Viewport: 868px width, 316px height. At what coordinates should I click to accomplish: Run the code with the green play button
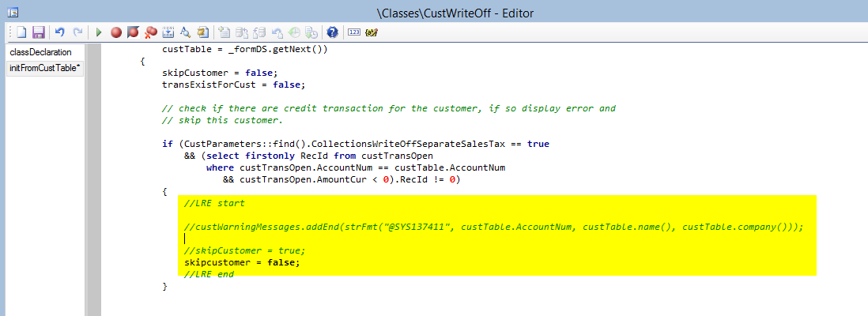[99, 32]
